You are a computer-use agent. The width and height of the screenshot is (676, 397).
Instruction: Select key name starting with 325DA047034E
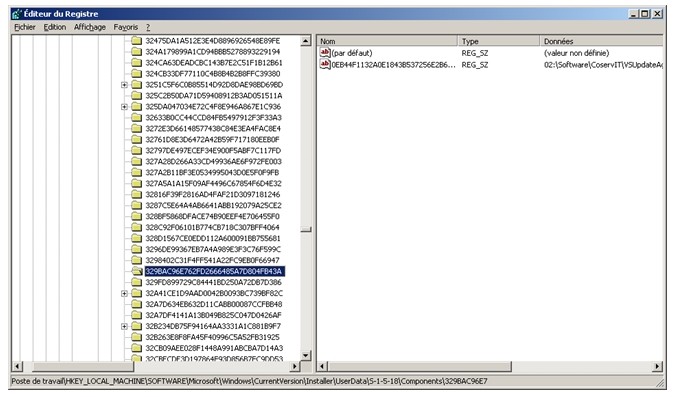click(x=213, y=107)
